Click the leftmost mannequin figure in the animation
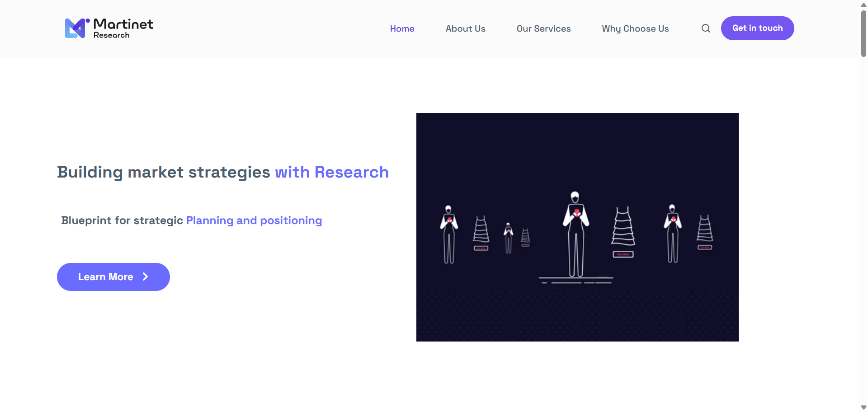 point(449,234)
